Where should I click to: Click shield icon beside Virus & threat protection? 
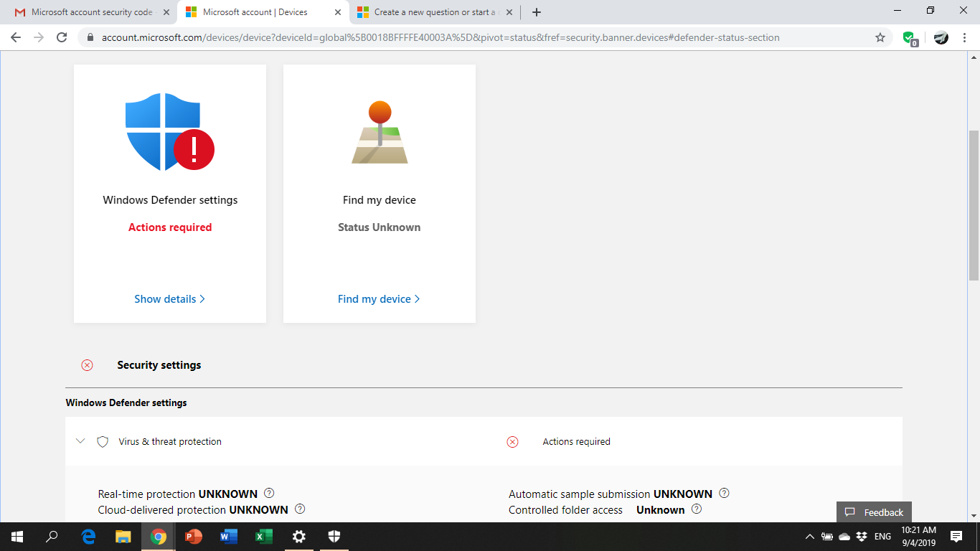coord(103,442)
